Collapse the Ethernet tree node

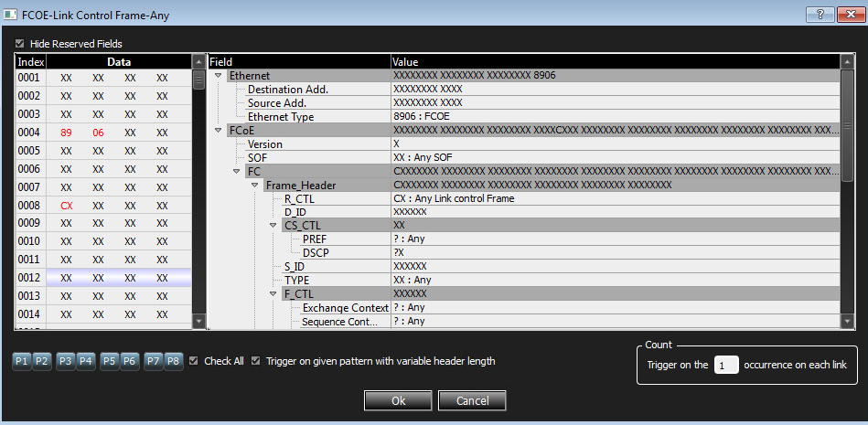[x=218, y=75]
